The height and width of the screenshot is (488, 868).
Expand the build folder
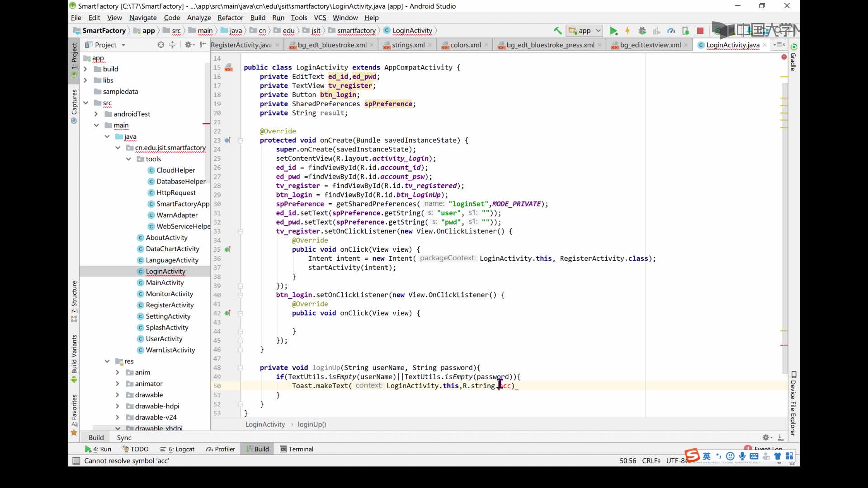pos(85,69)
